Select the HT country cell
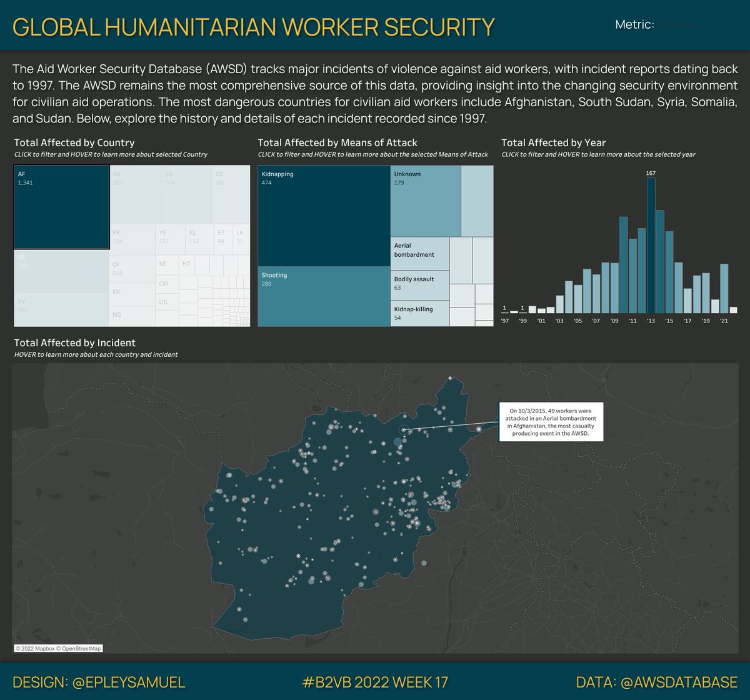 click(x=187, y=265)
